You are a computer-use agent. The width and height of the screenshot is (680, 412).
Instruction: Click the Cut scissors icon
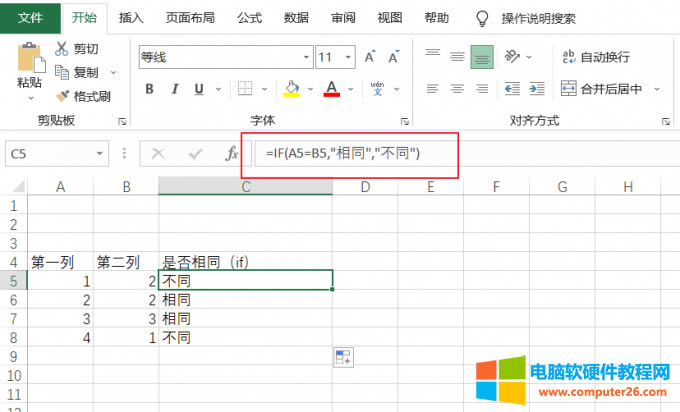[63, 49]
